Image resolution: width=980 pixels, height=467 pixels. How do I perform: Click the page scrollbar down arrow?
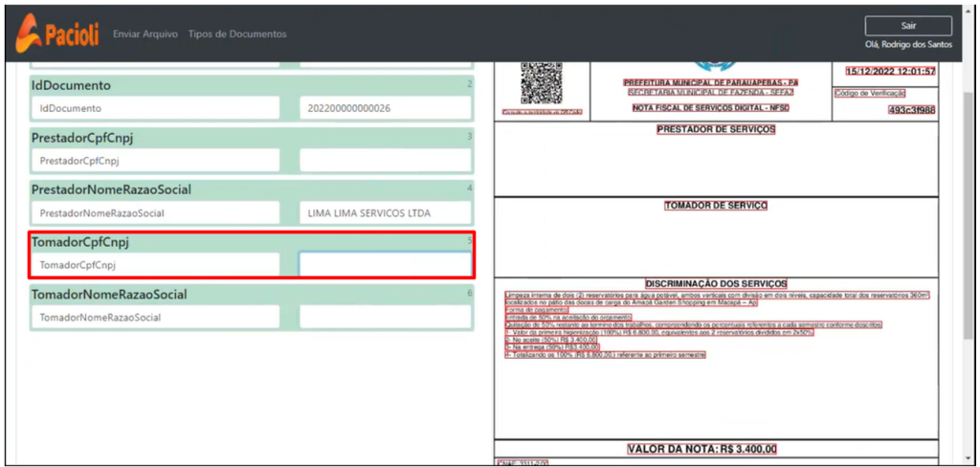(x=969, y=459)
